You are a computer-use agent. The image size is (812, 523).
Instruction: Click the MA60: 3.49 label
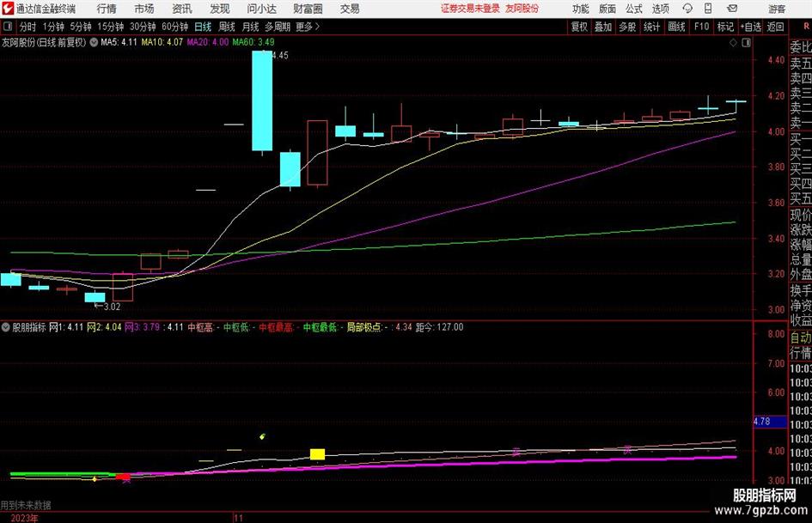point(253,42)
